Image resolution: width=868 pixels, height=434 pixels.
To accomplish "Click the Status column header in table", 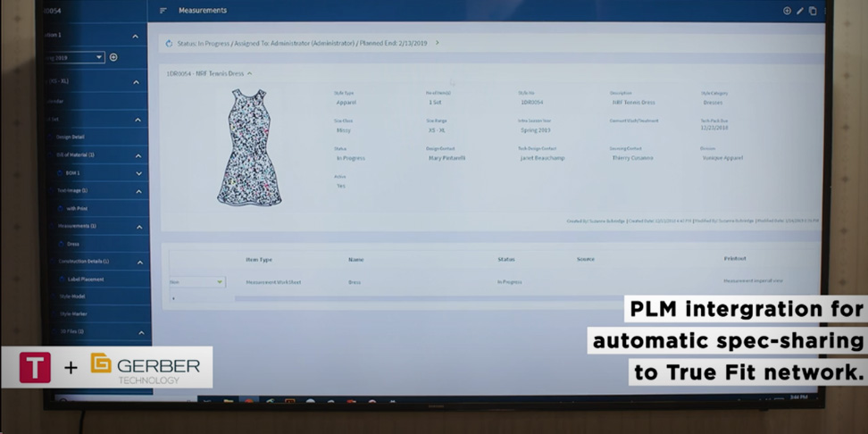I will pyautogui.click(x=506, y=259).
